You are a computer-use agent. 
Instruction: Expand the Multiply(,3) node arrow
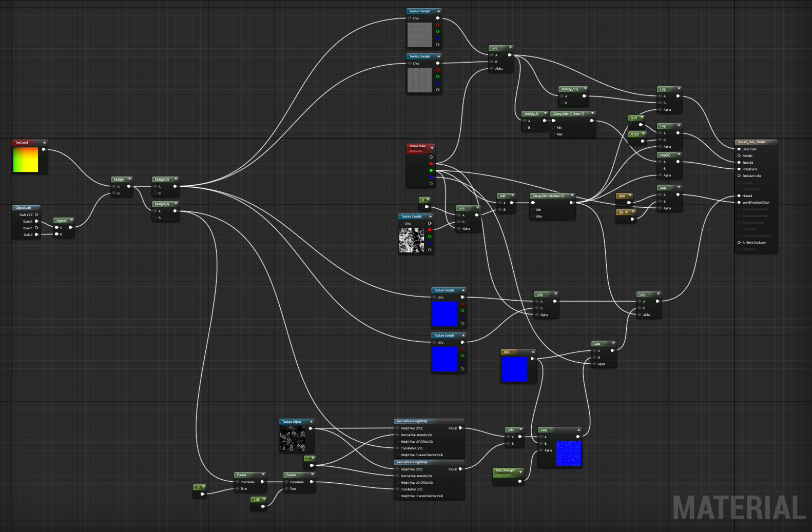tap(176, 204)
